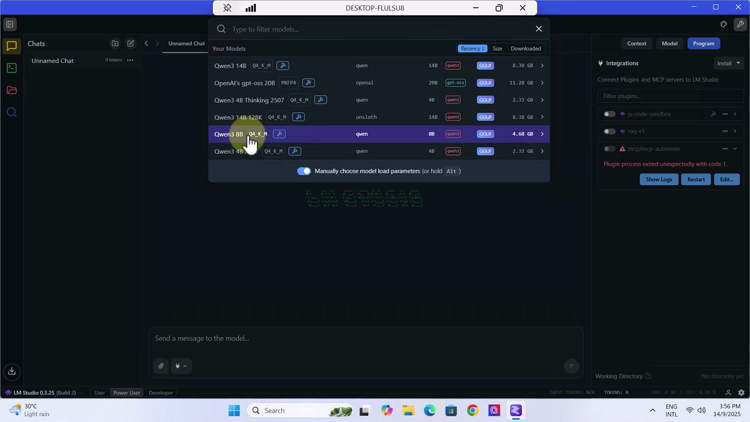750x422 pixels.
Task: Sort models by Recency
Action: [472, 48]
